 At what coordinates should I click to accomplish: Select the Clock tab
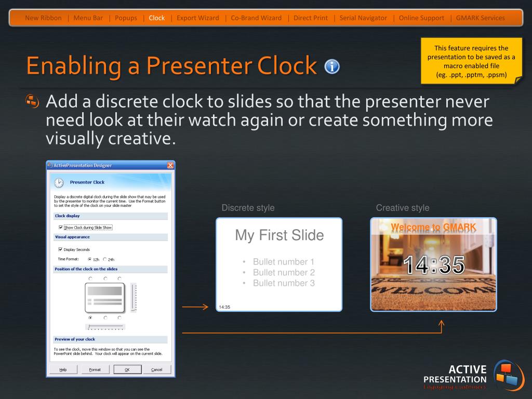point(157,18)
